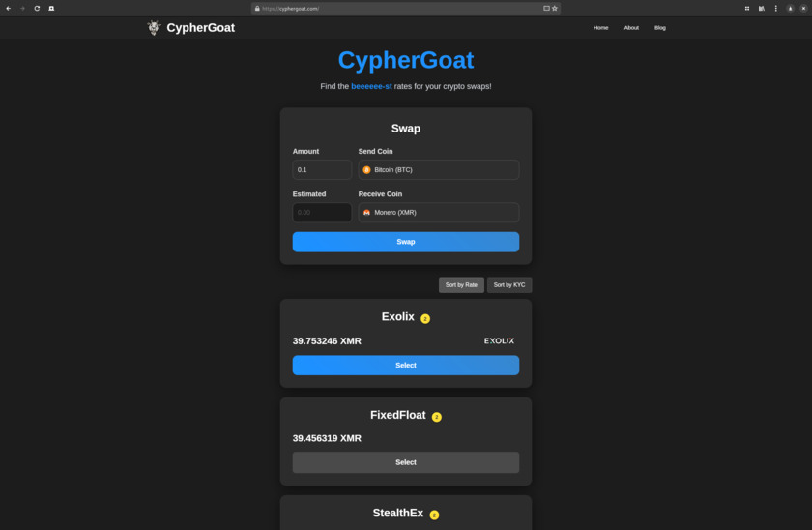
Task: Sort results with Sort by Rate
Action: 461,285
